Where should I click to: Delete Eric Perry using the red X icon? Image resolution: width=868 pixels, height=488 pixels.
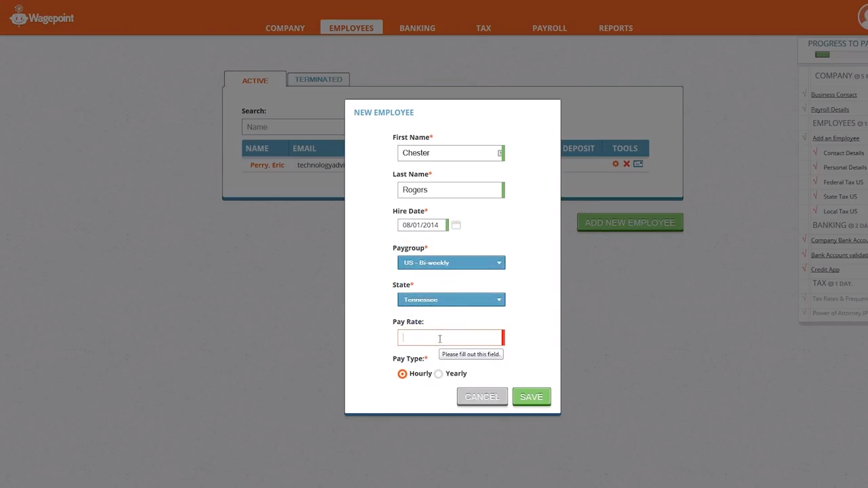pyautogui.click(x=626, y=163)
